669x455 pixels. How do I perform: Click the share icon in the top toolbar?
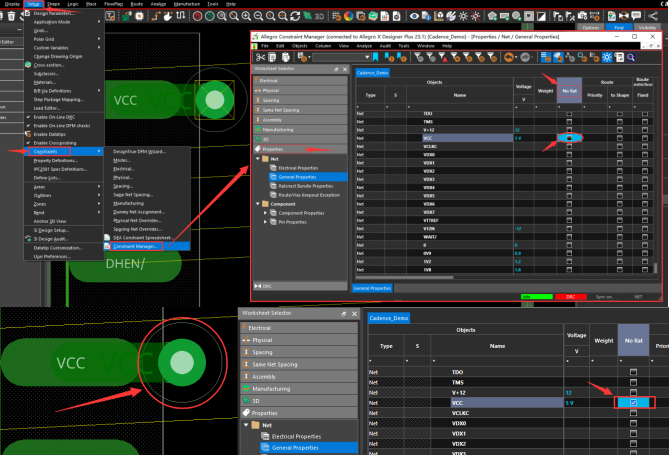pos(653,16)
